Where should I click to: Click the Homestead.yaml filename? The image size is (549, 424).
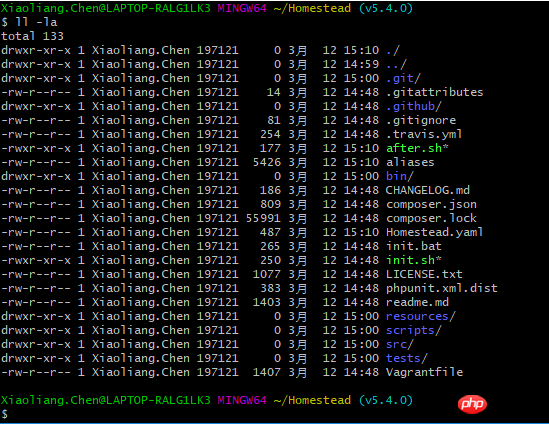pyautogui.click(x=434, y=232)
